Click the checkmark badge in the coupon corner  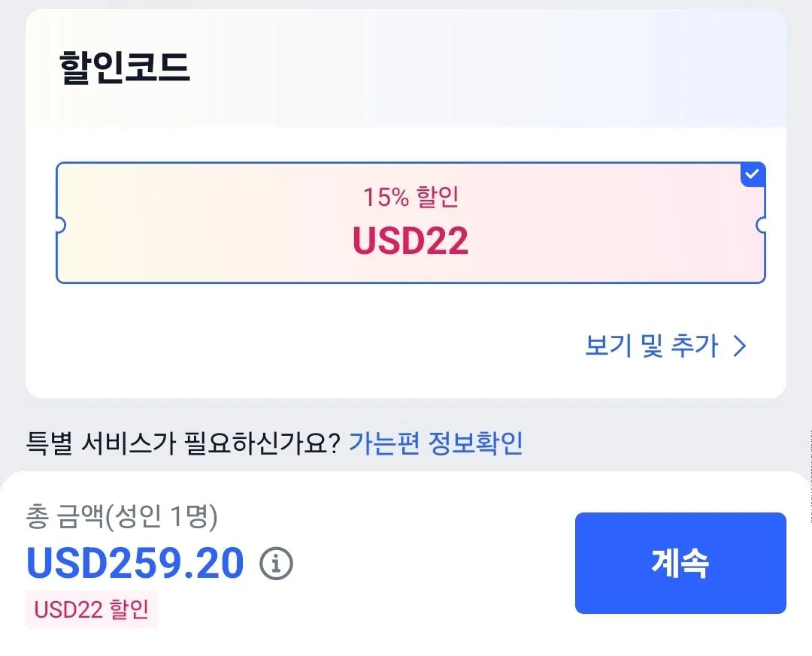click(x=752, y=174)
